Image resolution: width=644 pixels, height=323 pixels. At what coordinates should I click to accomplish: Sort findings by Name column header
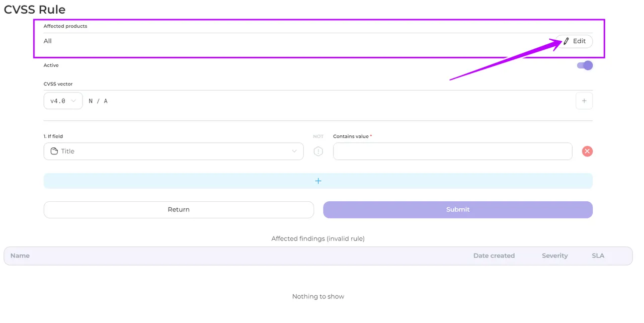coord(20,256)
